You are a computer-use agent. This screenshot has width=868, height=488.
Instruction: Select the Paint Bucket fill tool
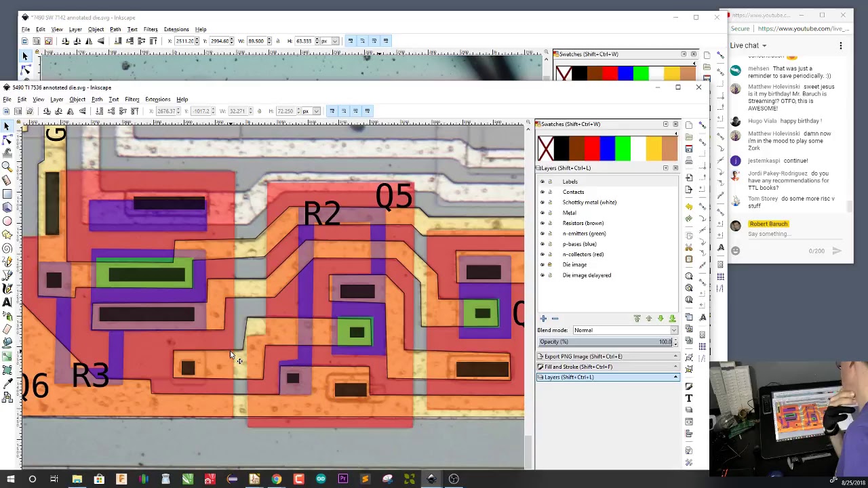tap(7, 343)
